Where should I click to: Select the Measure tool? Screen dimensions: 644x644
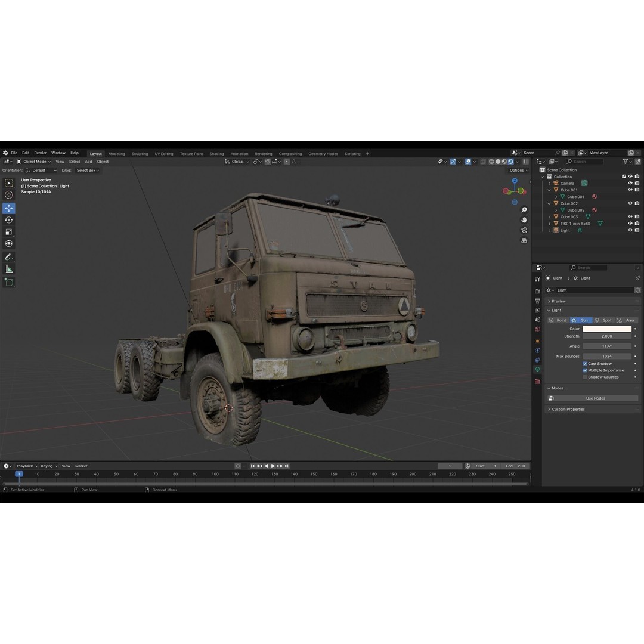tap(8, 269)
